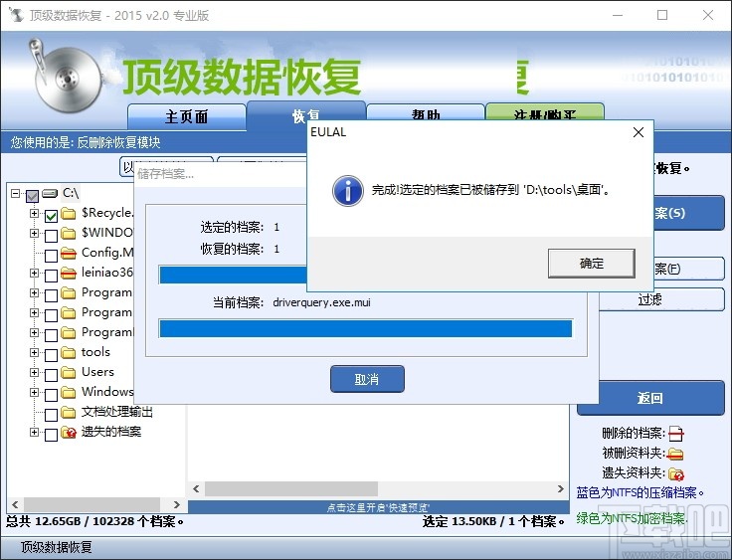732x560 pixels.
Task: Click the Windows folder icon
Action: point(69,392)
